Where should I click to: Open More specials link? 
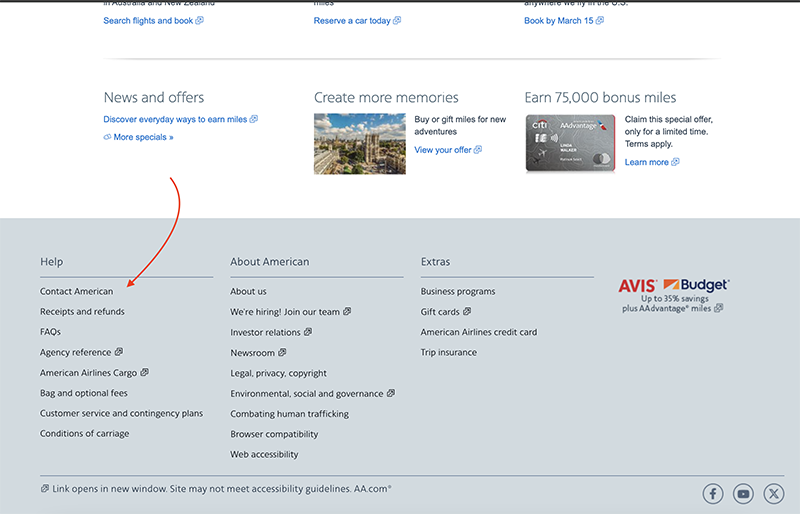point(139,137)
